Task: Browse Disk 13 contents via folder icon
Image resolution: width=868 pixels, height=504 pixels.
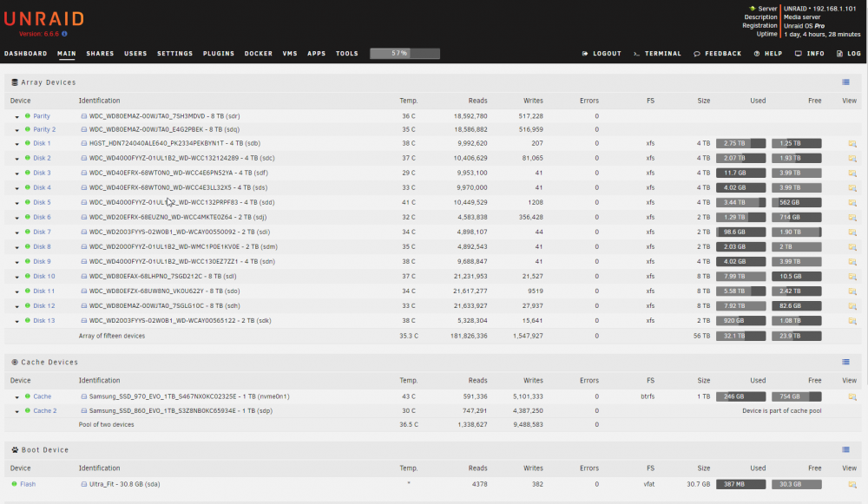Action: pos(852,321)
